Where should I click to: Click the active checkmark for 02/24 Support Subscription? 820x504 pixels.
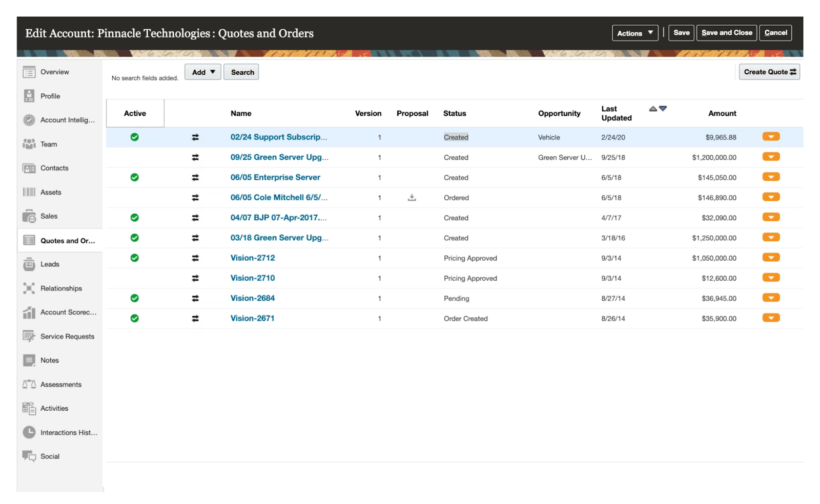(134, 137)
